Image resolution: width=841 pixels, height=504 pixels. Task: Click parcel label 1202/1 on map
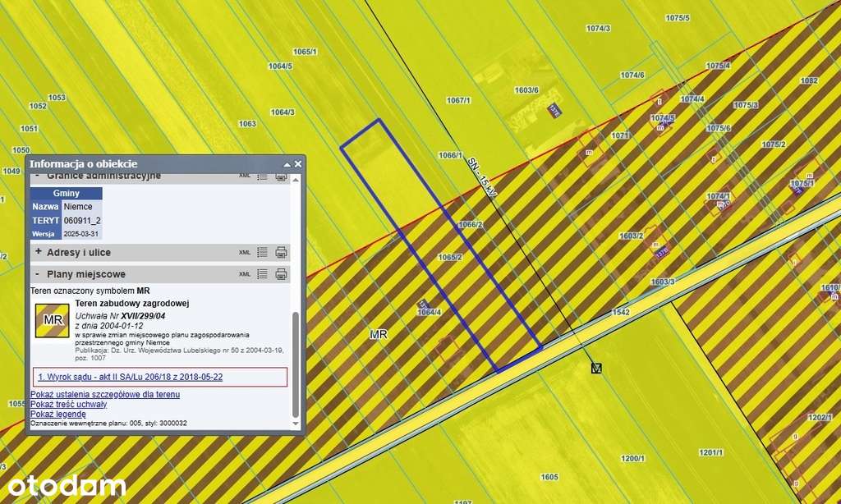[820, 417]
